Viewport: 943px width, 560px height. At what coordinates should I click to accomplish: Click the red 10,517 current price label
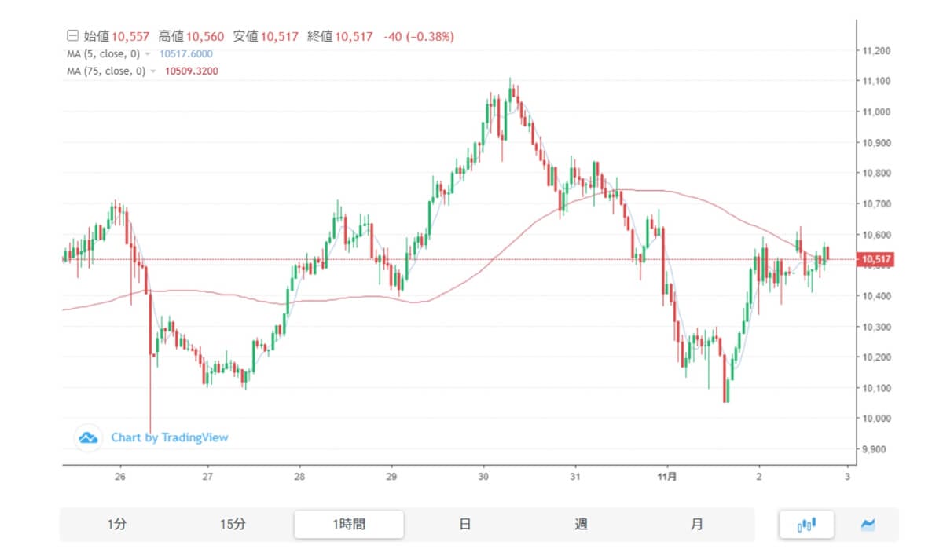pyautogui.click(x=875, y=259)
